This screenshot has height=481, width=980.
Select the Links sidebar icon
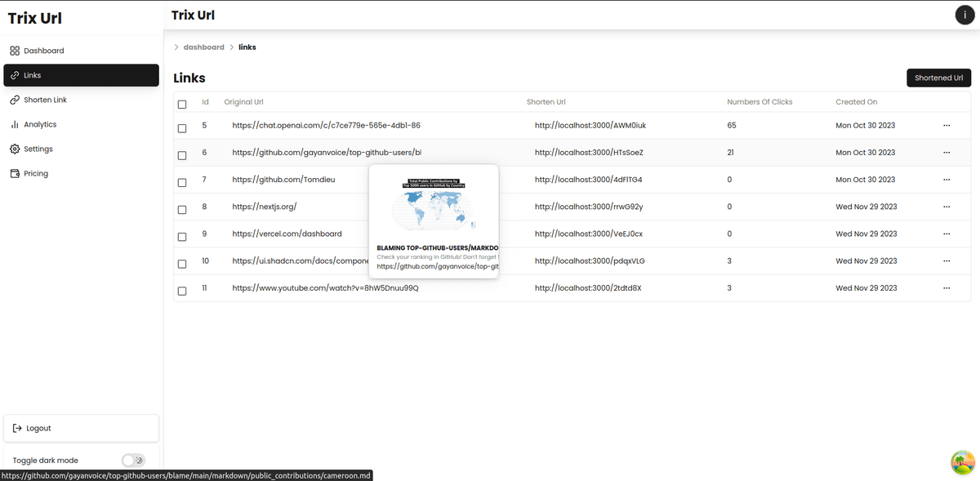tap(14, 74)
